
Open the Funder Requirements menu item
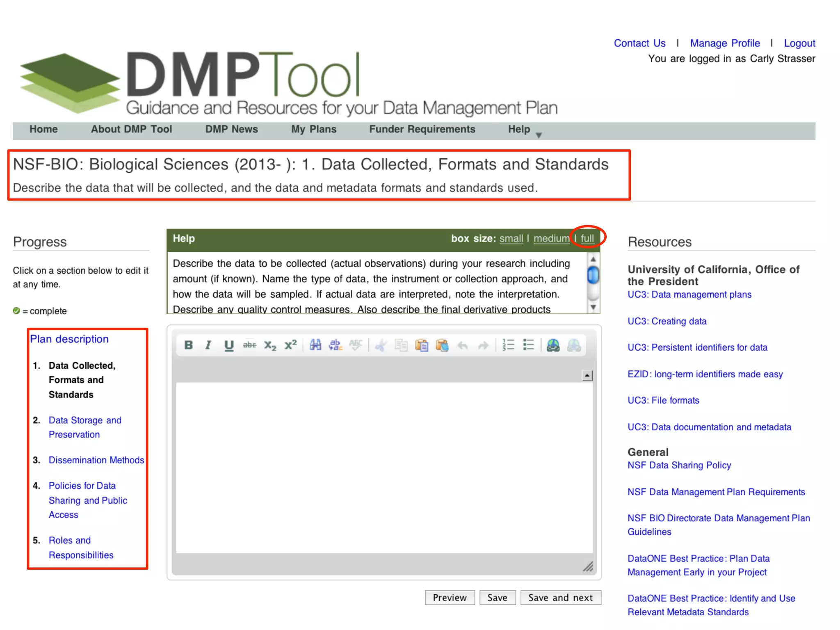(422, 129)
